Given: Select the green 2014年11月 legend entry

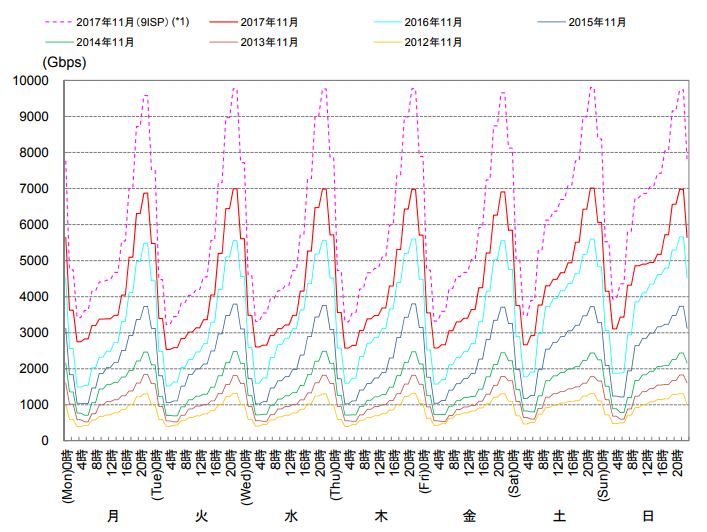Looking at the screenshot, I should (105, 43).
